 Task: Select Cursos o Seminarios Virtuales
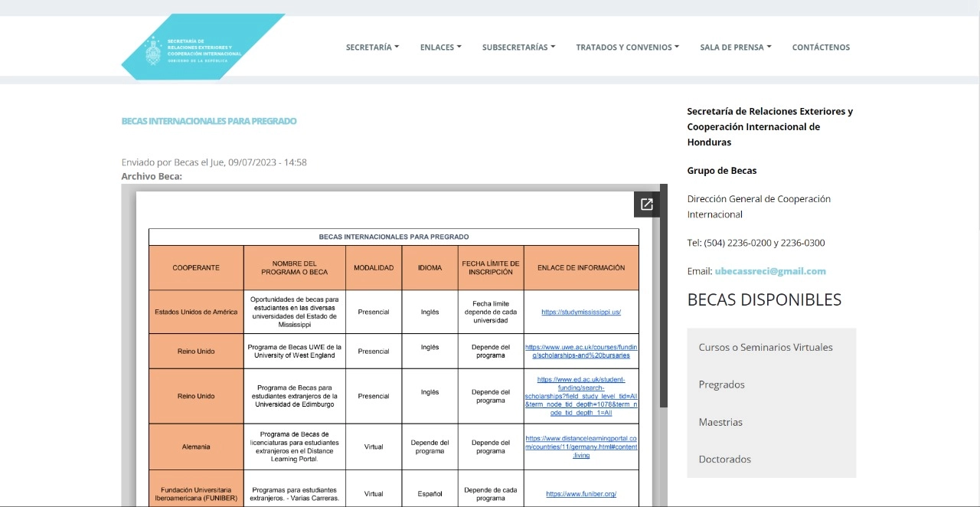click(766, 347)
